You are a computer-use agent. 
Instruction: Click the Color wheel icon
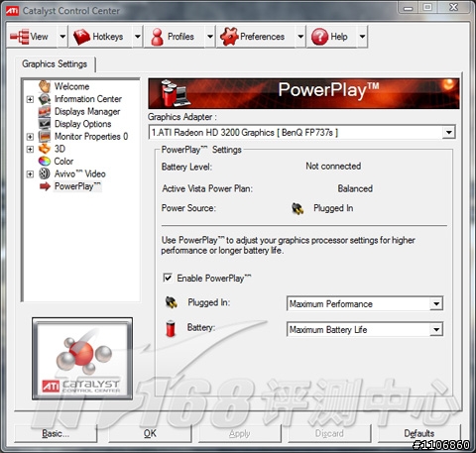point(45,162)
